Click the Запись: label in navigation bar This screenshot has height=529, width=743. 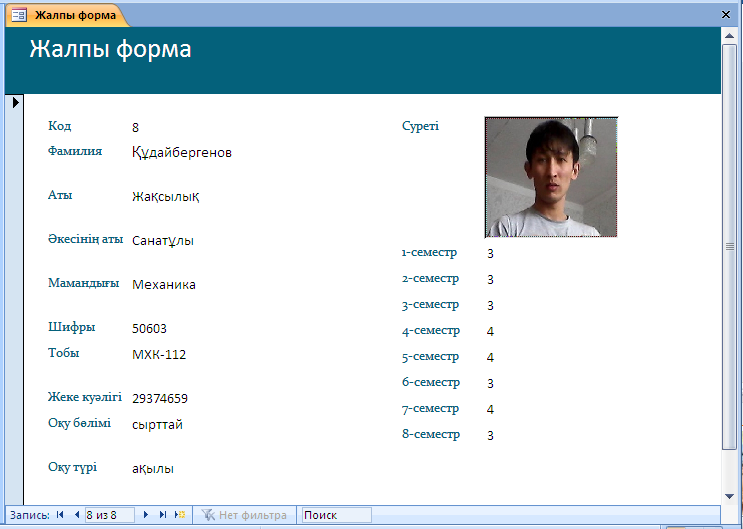30,515
